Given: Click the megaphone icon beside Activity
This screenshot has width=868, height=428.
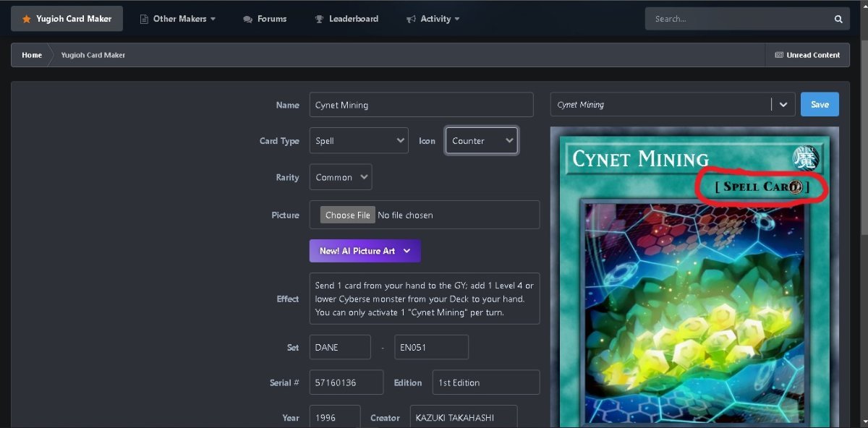Looking at the screenshot, I should click(x=411, y=19).
